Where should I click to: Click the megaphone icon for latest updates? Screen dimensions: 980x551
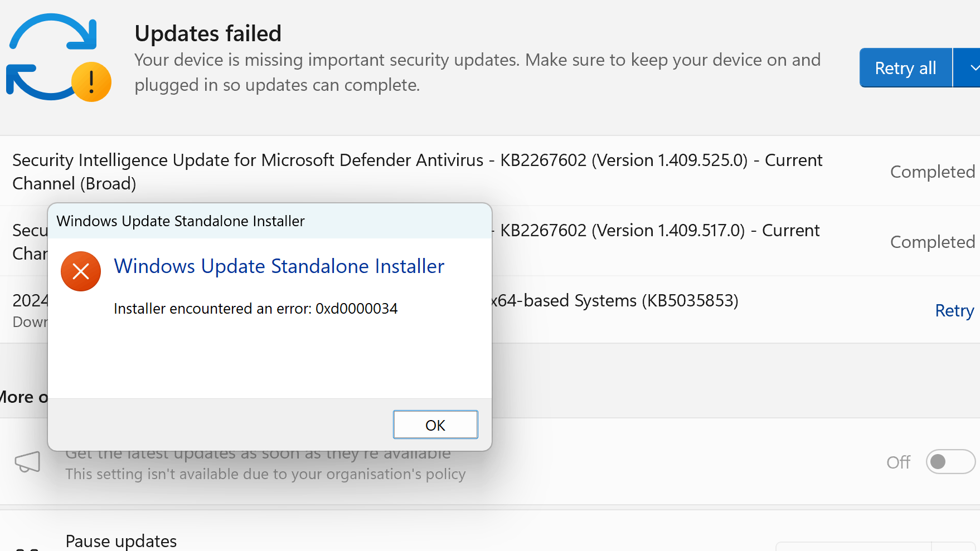coord(27,462)
